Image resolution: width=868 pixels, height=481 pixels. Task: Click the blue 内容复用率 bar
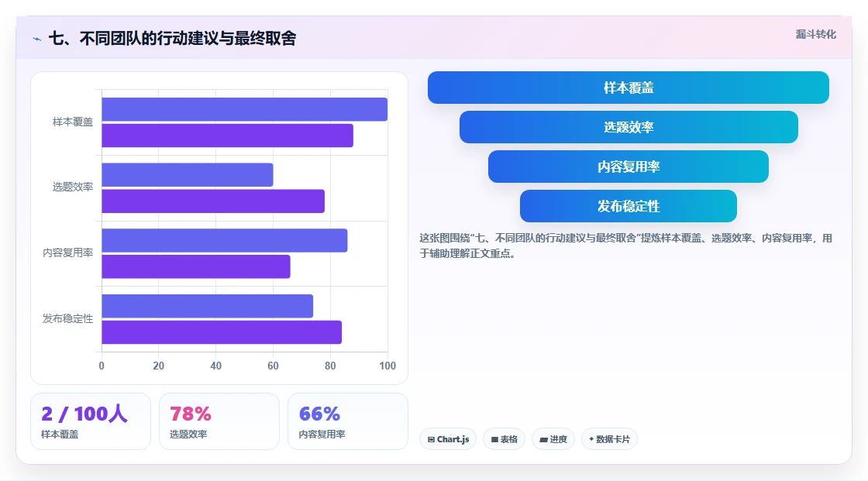[225, 240]
